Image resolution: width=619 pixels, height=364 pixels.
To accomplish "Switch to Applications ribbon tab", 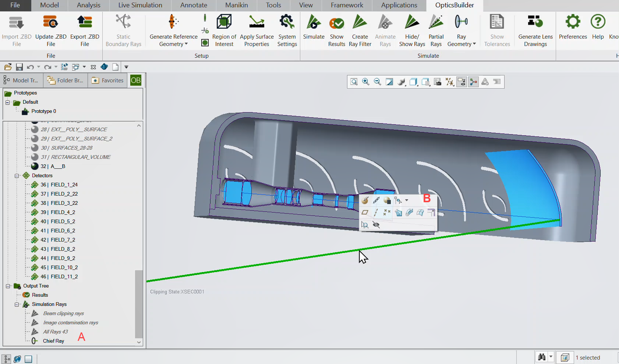I will click(x=399, y=5).
